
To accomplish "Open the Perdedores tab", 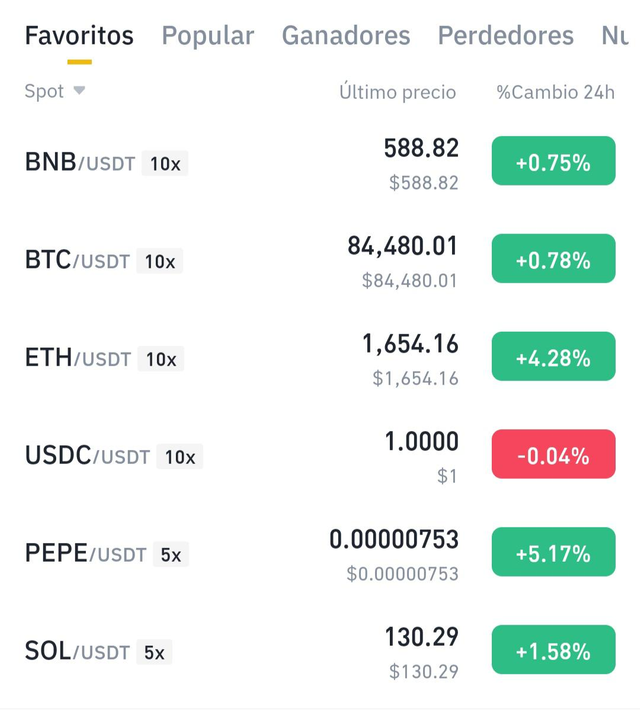I will 506,35.
